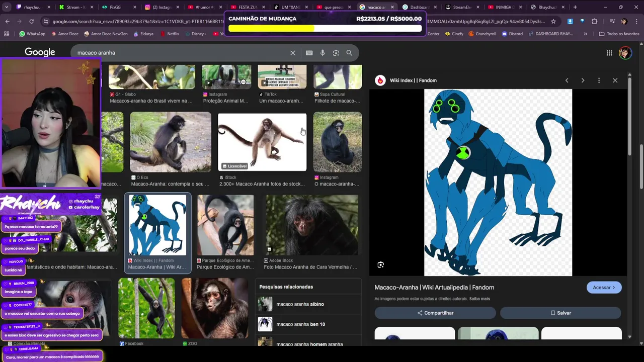Open Macaco-Aranha Wiki Artuaiipedia title link
This screenshot has width=644, height=362.
point(434,288)
